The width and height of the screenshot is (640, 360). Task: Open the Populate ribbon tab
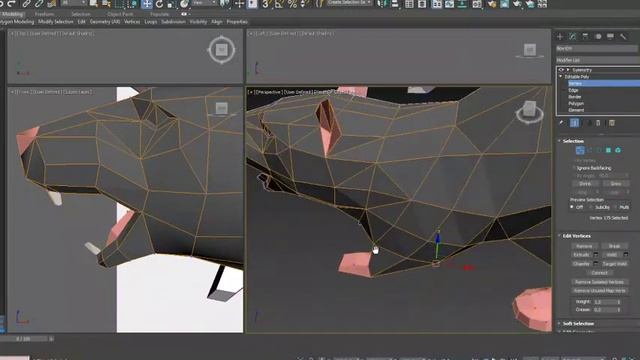[160, 14]
